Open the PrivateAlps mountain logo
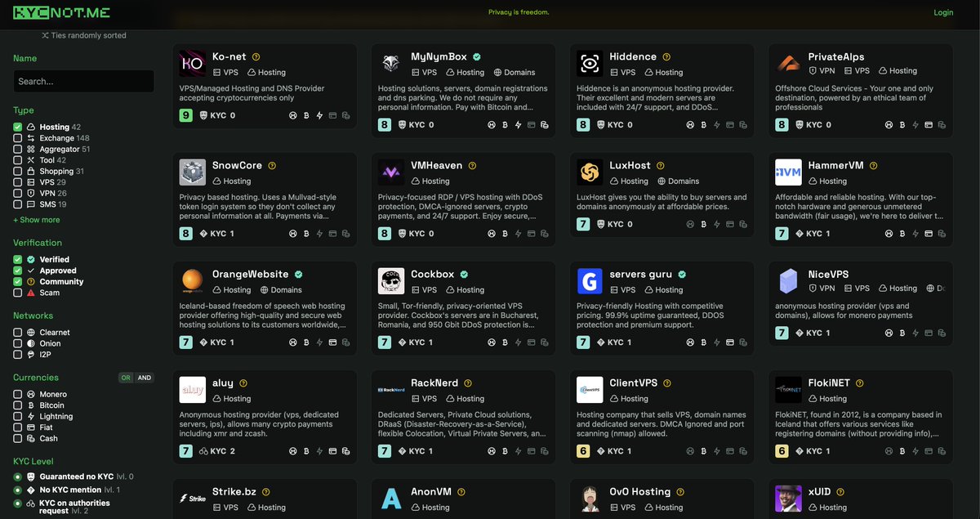 788,64
